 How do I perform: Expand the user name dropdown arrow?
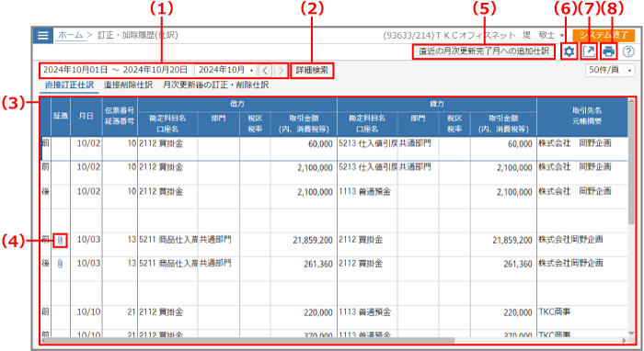[x=562, y=36]
